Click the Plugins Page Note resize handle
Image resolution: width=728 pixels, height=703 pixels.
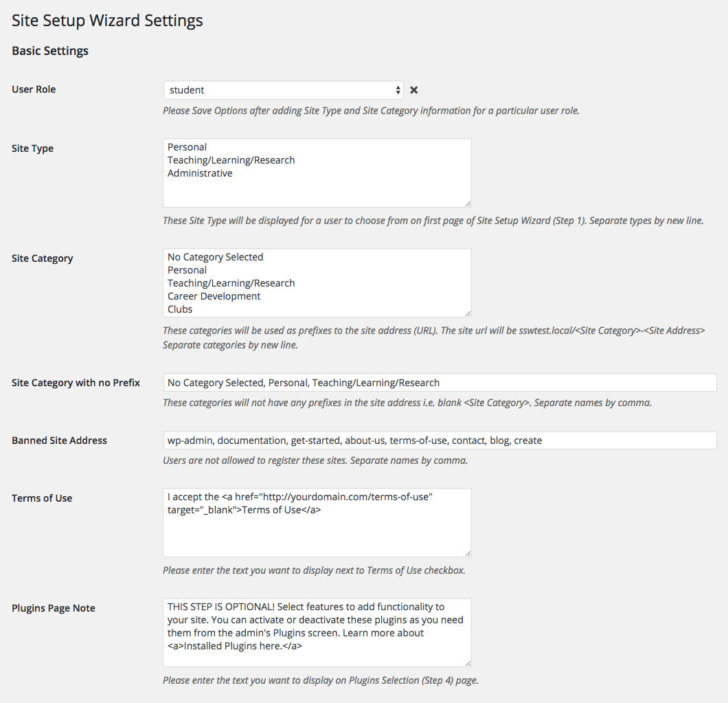[x=468, y=663]
